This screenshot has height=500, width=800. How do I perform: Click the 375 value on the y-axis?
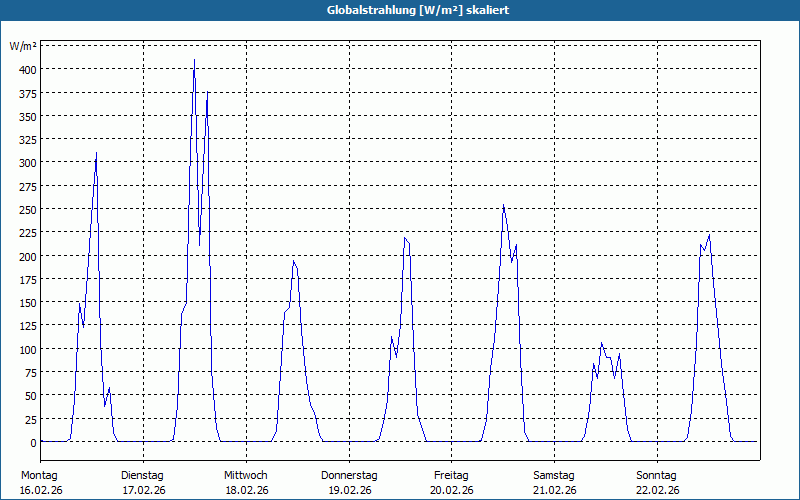[27, 93]
